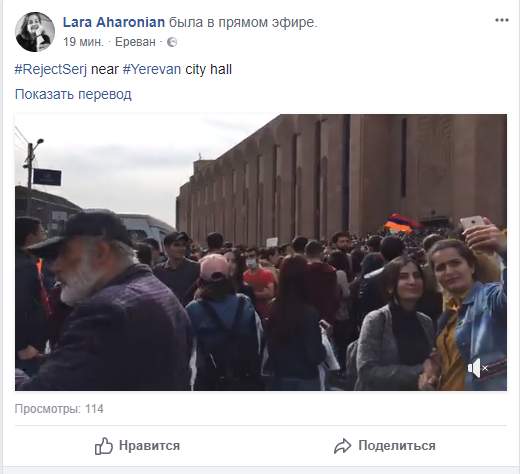Open the three-dots post options menu
This screenshot has height=474, width=520.
pyautogui.click(x=501, y=20)
